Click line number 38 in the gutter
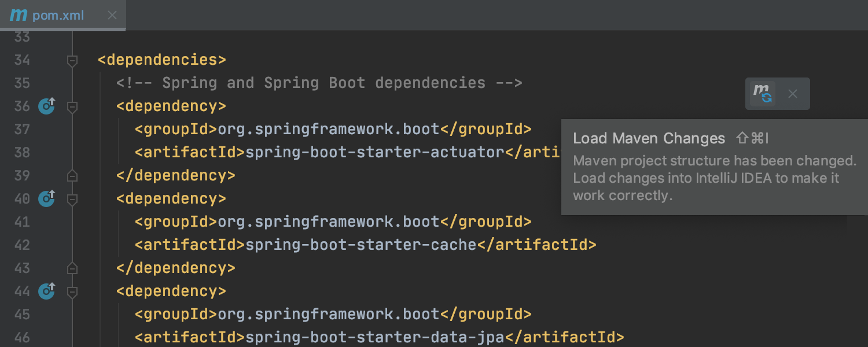 point(22,153)
